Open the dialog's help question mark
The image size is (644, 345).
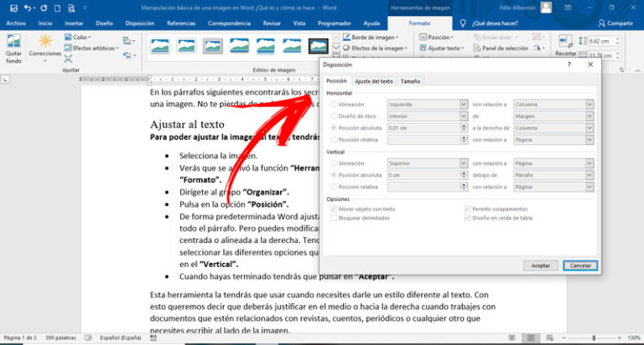[x=569, y=64]
